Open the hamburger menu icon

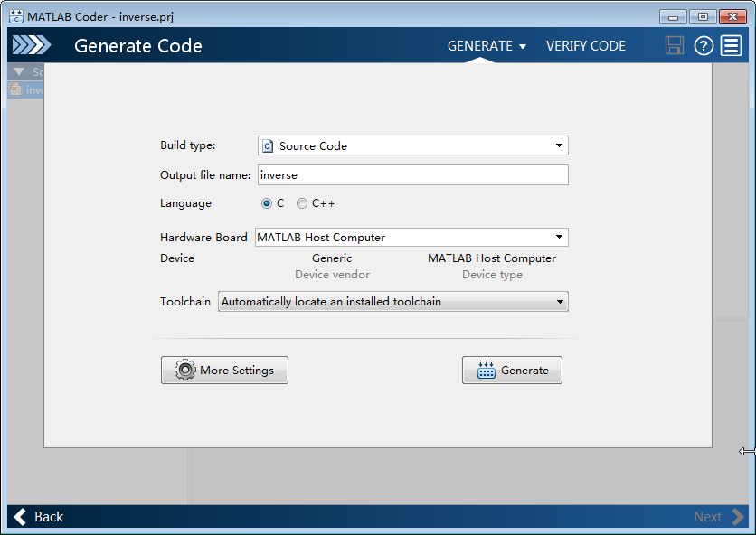click(x=731, y=46)
